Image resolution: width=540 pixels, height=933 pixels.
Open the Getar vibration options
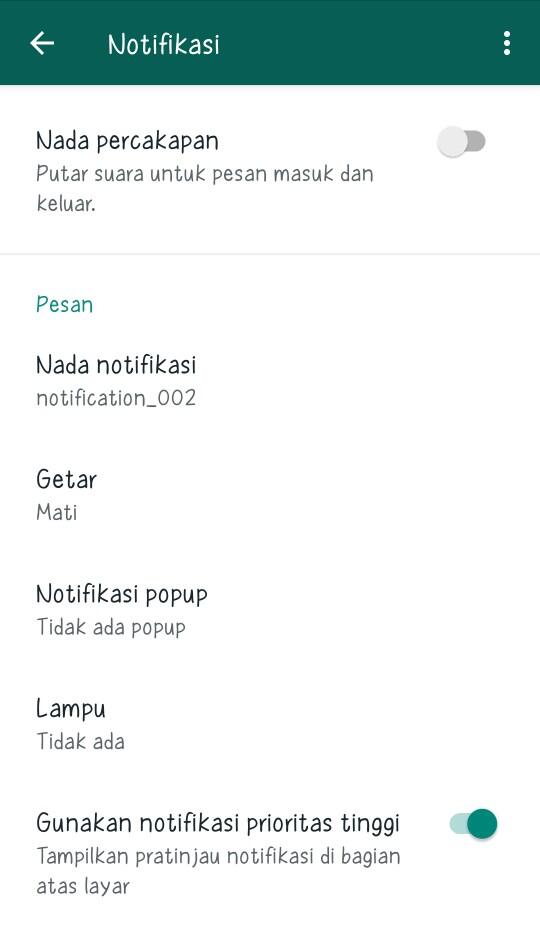pos(270,495)
